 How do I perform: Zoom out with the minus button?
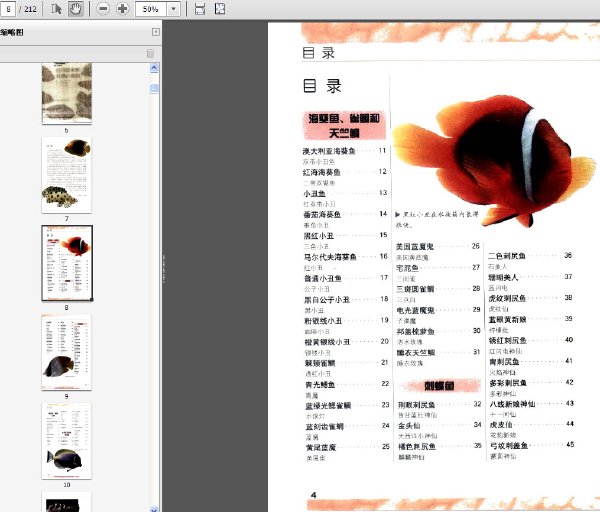[x=103, y=8]
